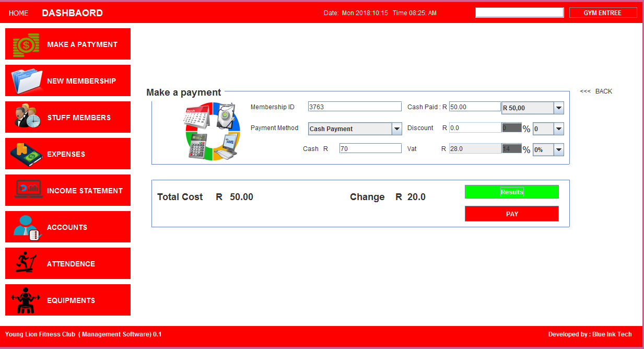Open the ACCOUNTS section

[68, 227]
